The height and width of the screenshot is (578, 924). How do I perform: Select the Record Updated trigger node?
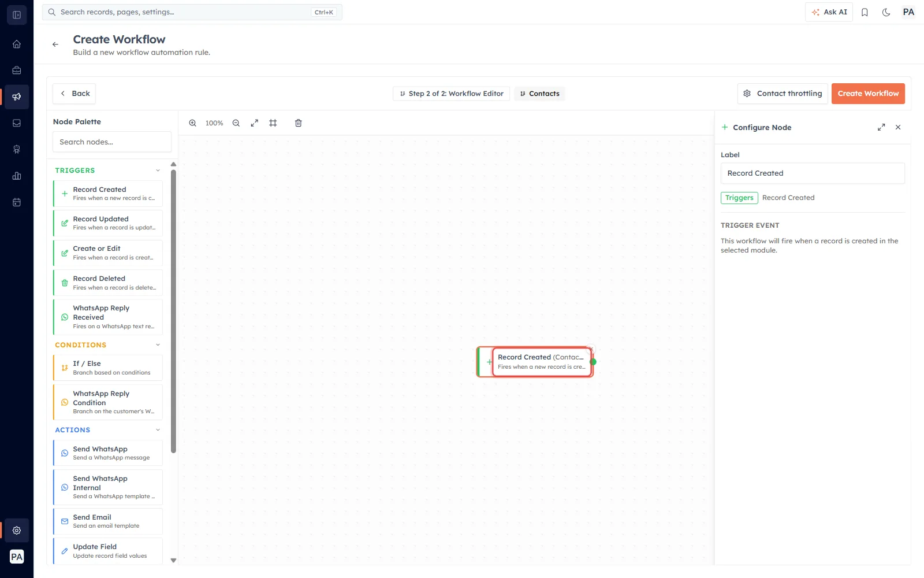click(x=108, y=223)
